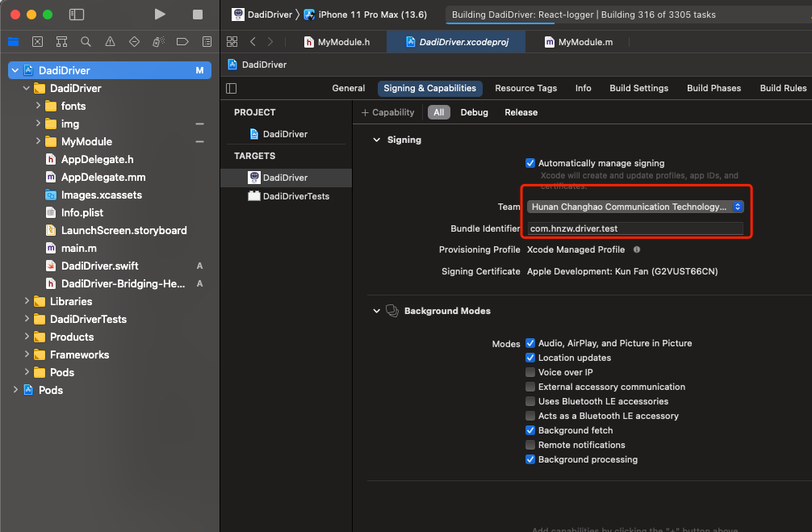Expand the Frameworks folder
The width and height of the screenshot is (812, 532).
(x=27, y=354)
